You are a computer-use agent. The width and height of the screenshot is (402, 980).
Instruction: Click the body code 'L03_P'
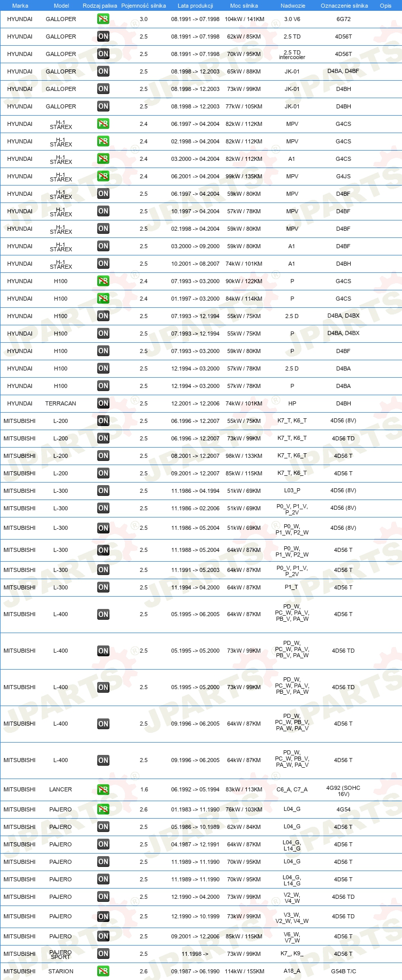pyautogui.click(x=292, y=491)
